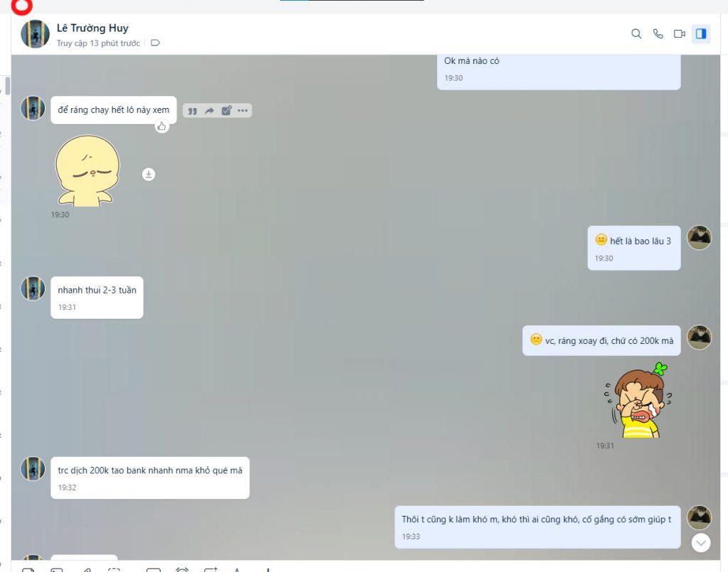Click the yellow sleepy character sticker
728x572 pixels.
tap(87, 171)
